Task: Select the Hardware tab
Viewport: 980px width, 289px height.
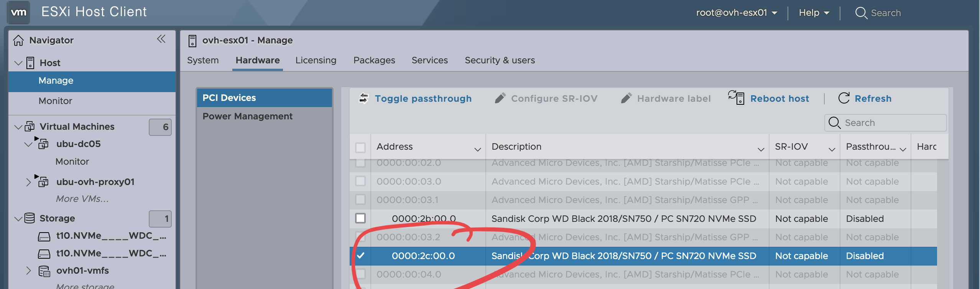Action: click(258, 60)
